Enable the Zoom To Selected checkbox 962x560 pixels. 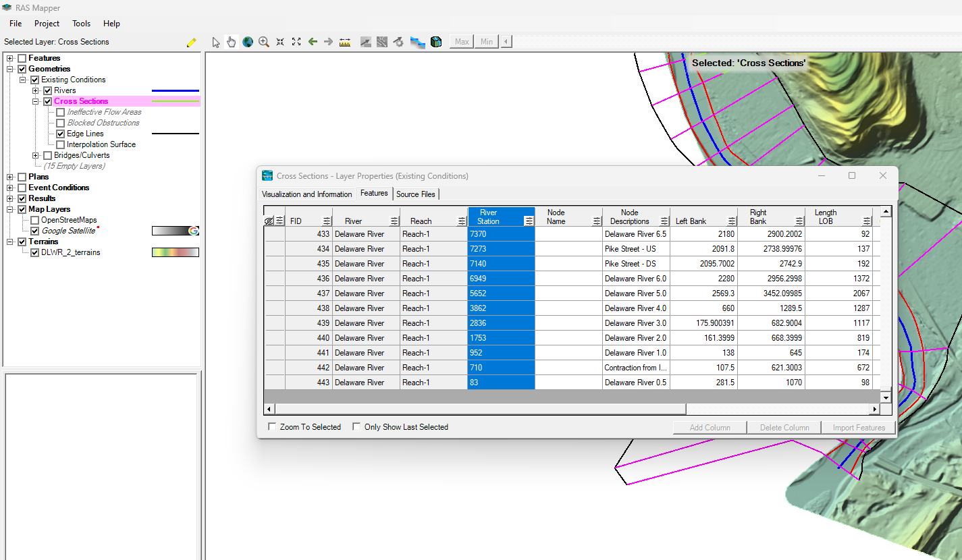tap(272, 427)
